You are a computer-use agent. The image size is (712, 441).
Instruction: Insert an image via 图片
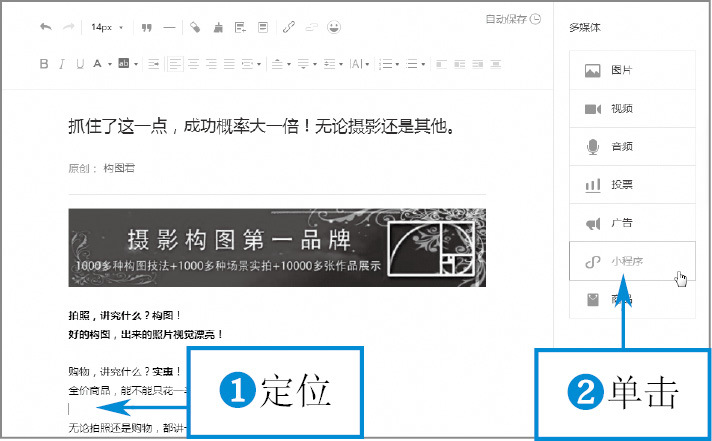tap(632, 70)
